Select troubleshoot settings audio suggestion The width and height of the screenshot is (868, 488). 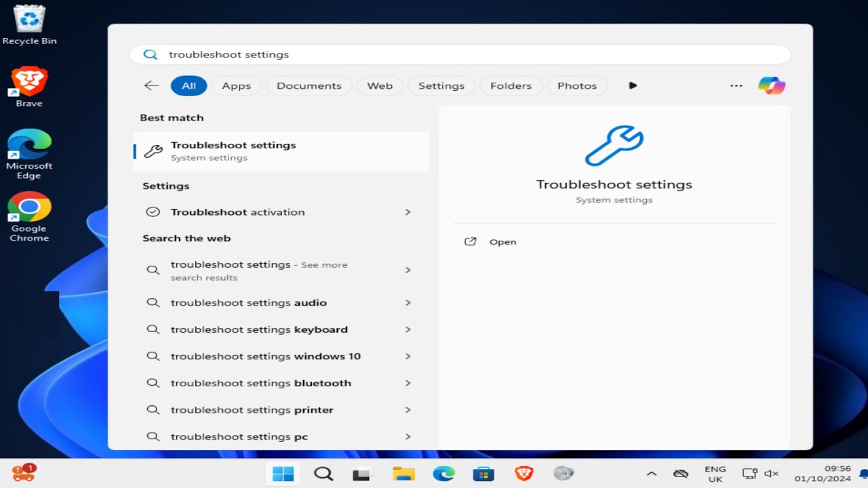point(281,303)
